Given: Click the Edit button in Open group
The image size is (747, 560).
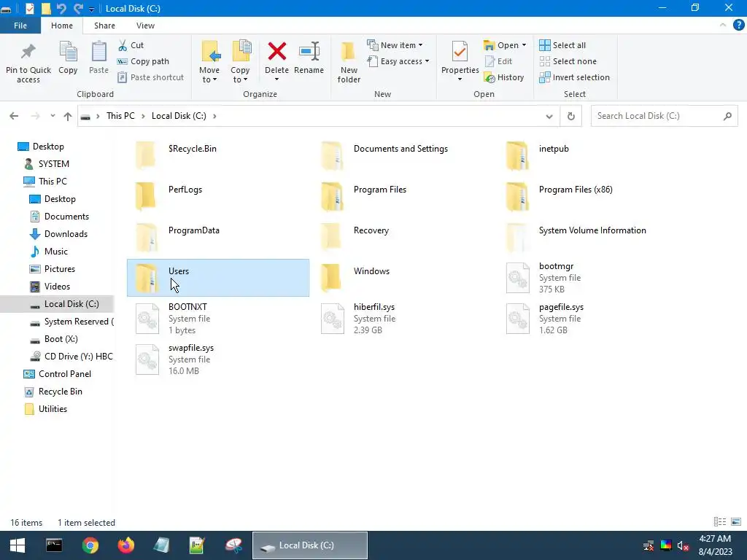Looking at the screenshot, I should [498, 61].
